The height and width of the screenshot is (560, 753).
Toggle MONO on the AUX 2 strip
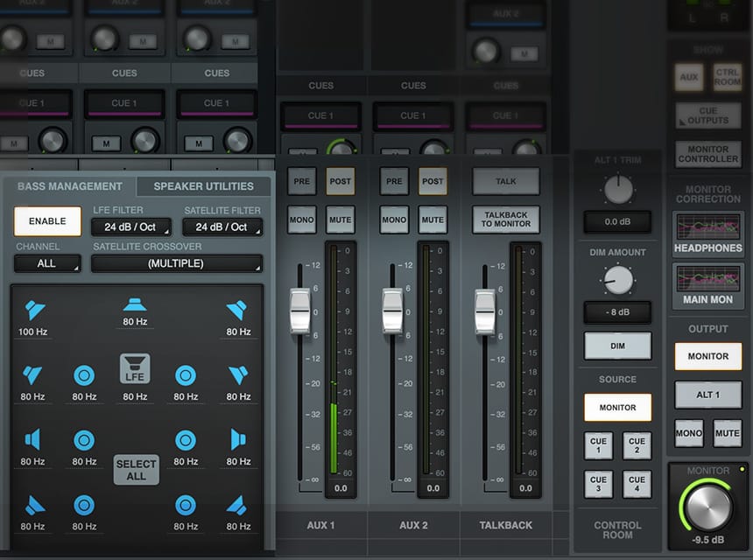point(394,220)
